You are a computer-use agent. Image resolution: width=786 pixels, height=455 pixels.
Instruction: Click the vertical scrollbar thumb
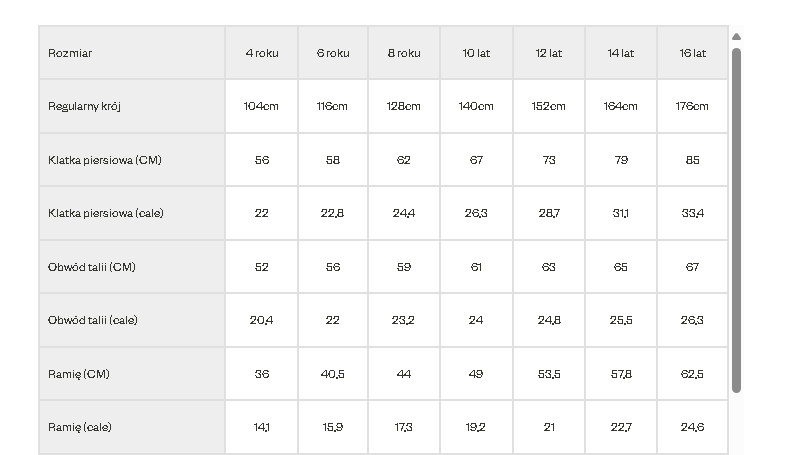click(x=736, y=220)
